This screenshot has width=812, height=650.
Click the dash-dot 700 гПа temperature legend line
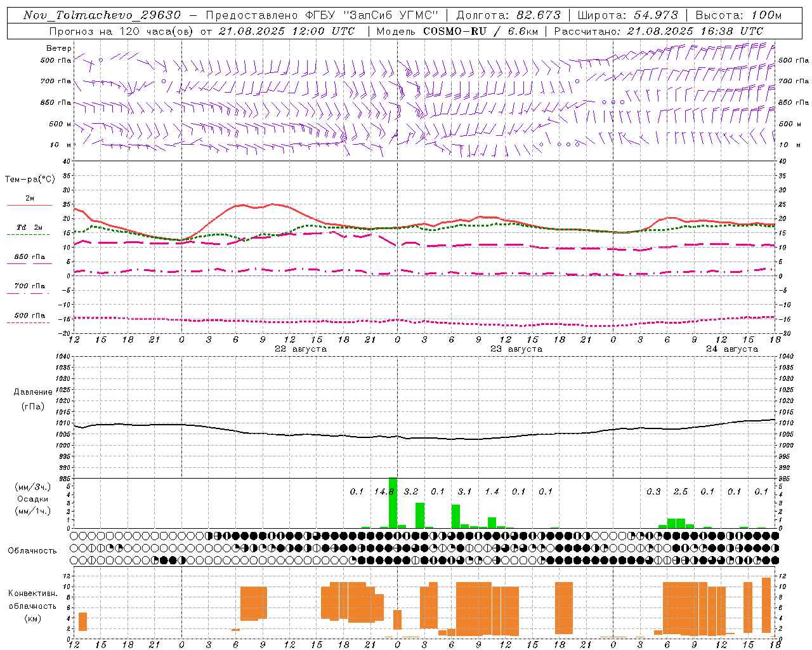click(x=29, y=293)
